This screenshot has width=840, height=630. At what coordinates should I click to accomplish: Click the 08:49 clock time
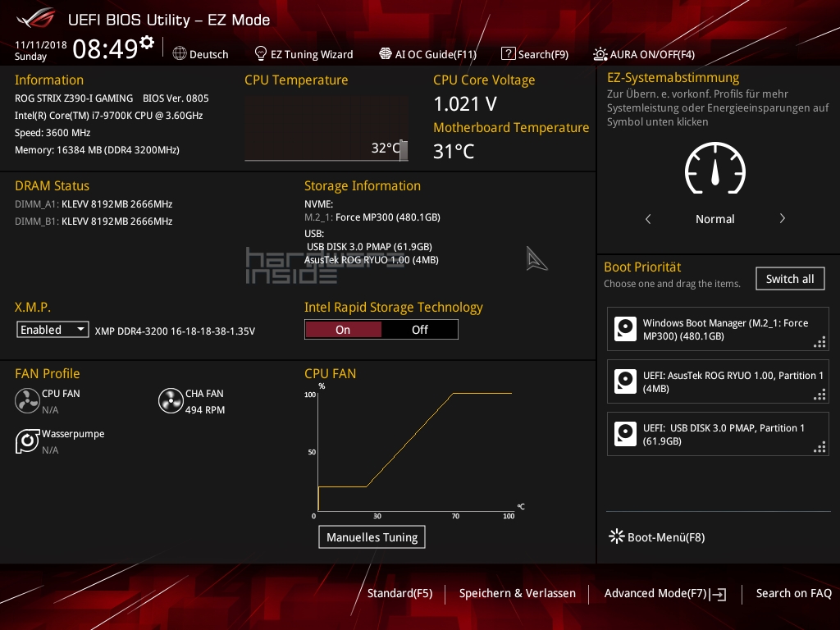click(106, 48)
